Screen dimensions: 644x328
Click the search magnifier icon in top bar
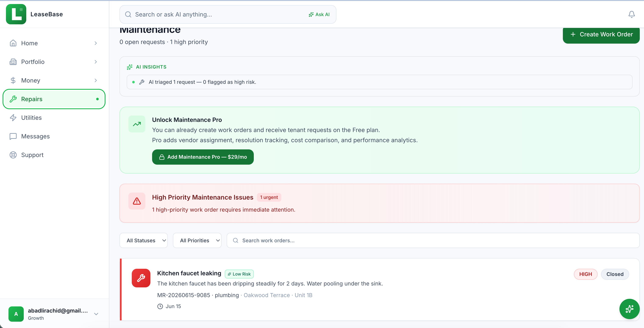coord(128,14)
